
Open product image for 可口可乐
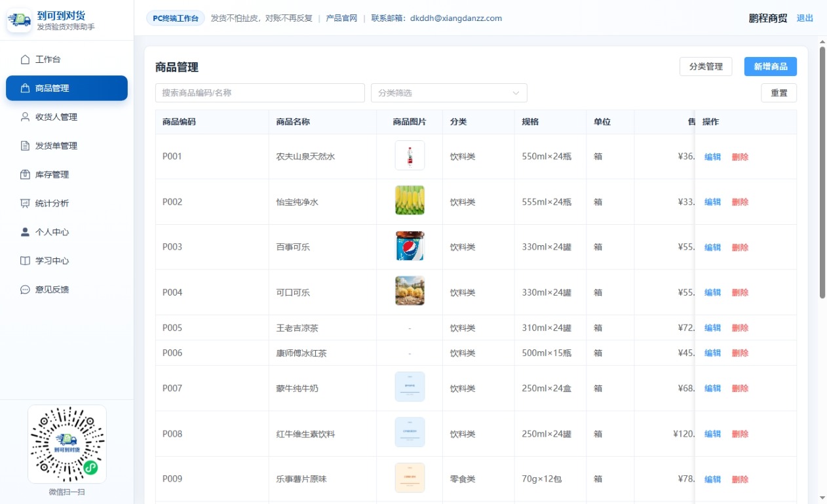coord(410,291)
